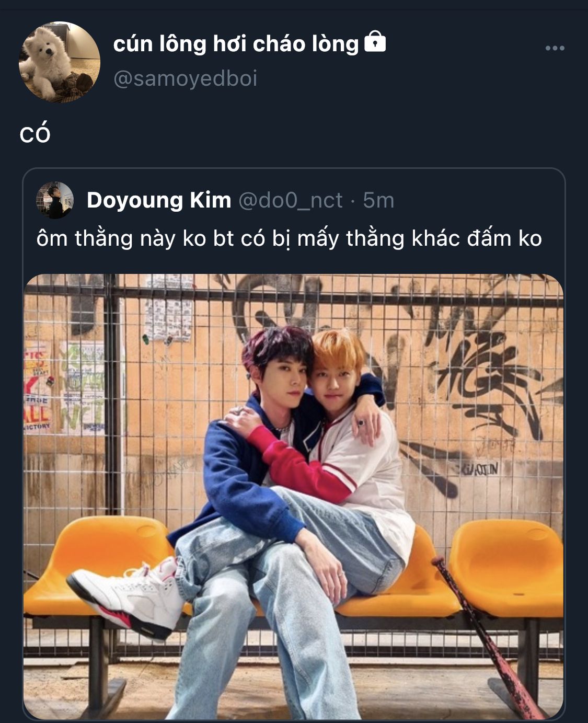588x723 pixels.
Task: Select the tweet text "có"
Action: [35, 134]
